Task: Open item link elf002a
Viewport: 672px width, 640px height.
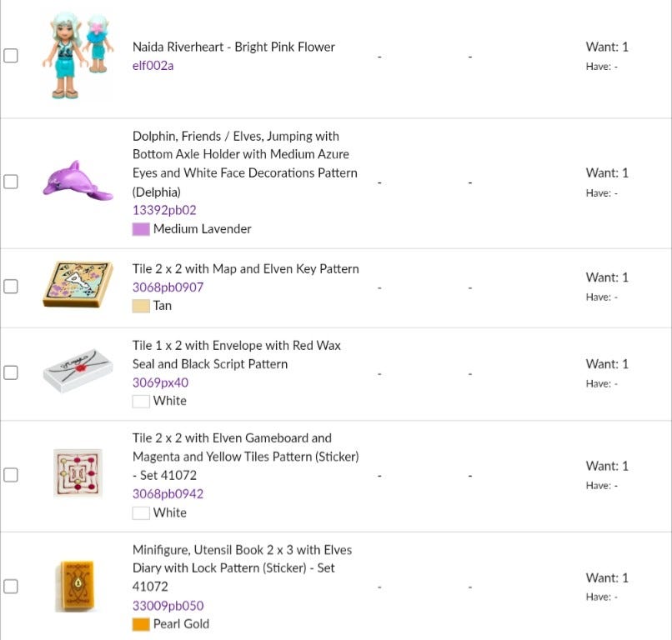Action: click(153, 65)
